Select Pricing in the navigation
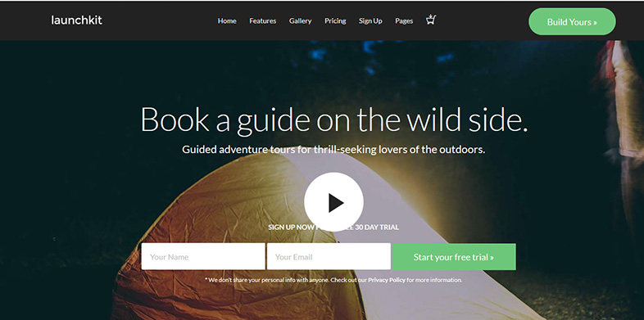 pos(335,21)
